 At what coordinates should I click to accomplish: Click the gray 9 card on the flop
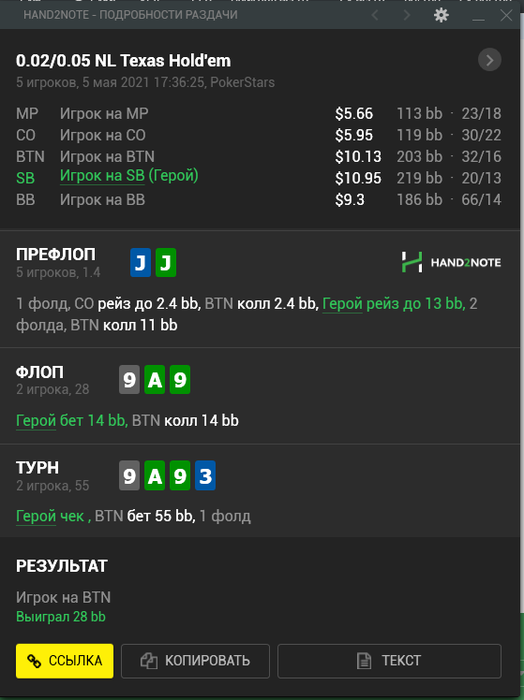point(129,379)
